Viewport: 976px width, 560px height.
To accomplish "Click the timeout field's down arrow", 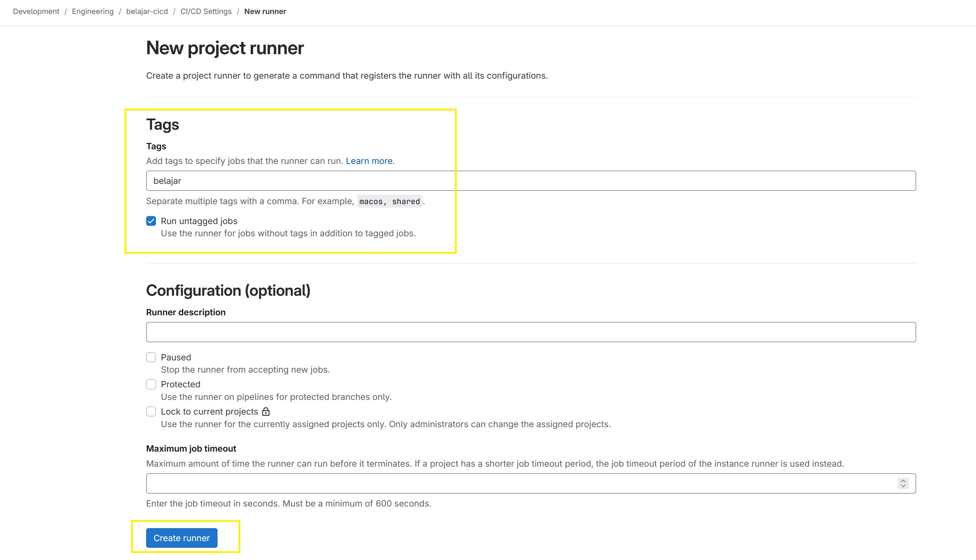I will pos(903,486).
